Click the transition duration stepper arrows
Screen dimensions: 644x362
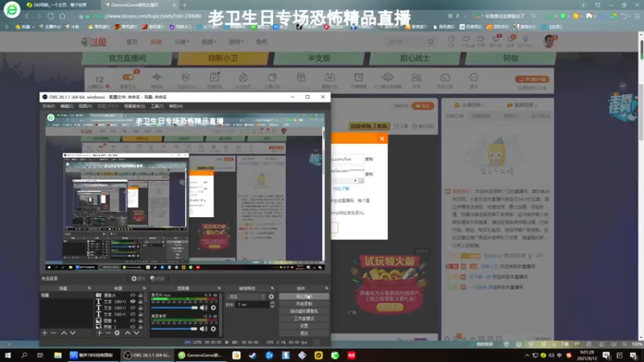coord(271,305)
